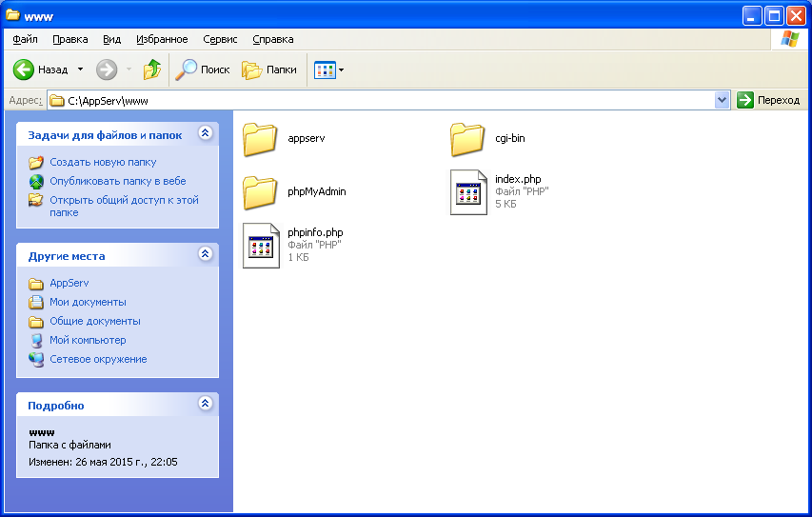Image resolution: width=812 pixels, height=517 pixels.
Task: Click the Windows flag logo
Action: click(x=790, y=39)
